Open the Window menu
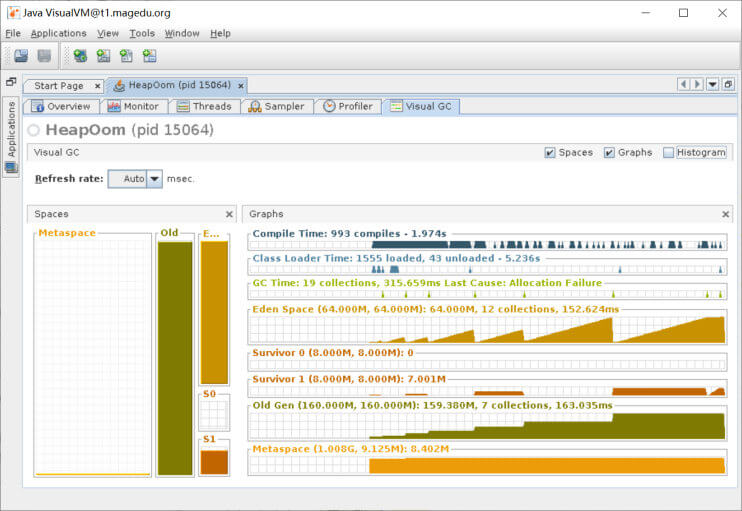742x511 pixels. (x=182, y=34)
